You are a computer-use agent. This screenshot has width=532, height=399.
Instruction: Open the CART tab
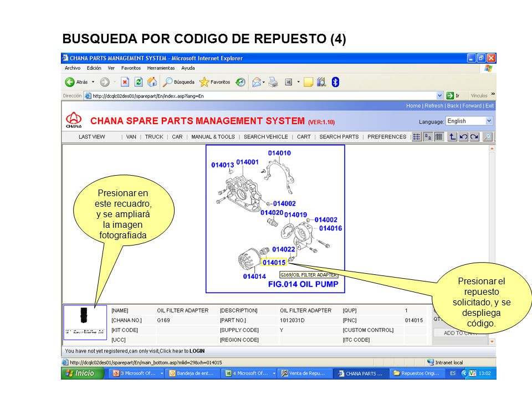click(x=304, y=137)
